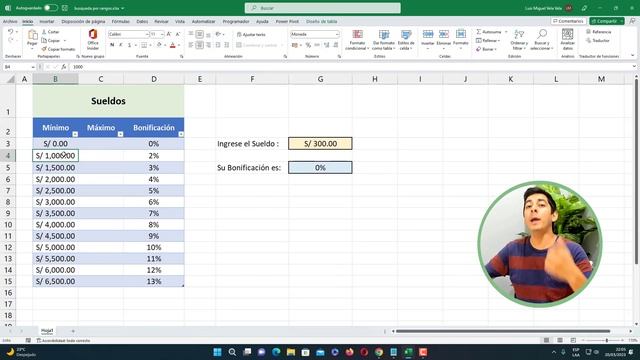Open Estilos de celda gallery

tap(406, 40)
